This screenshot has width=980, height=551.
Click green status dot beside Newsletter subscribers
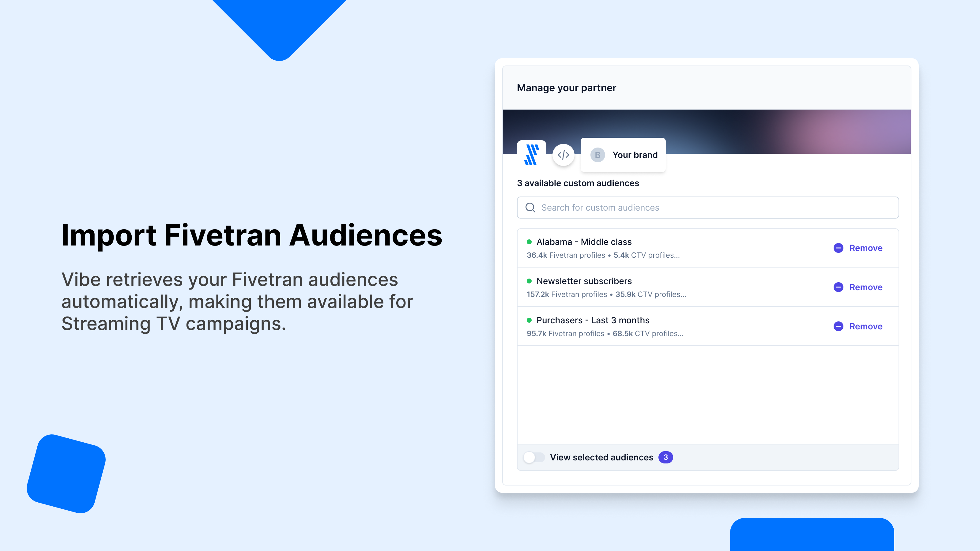click(529, 281)
